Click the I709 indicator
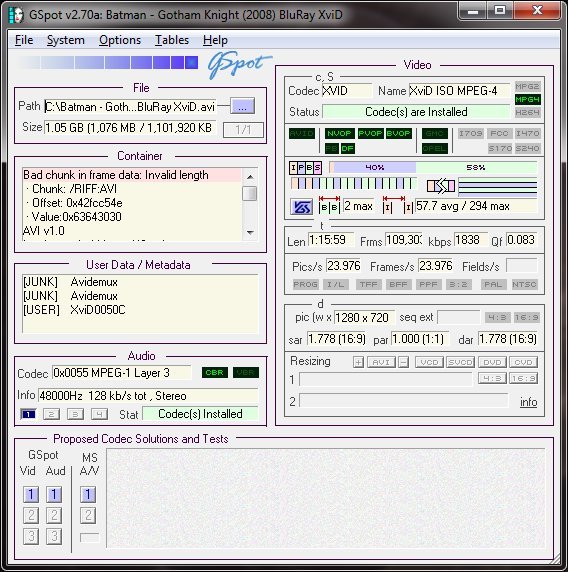The width and height of the screenshot is (568, 572). tap(471, 134)
